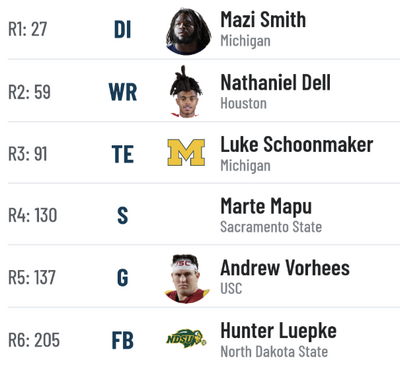Click the DI position label
Viewport: 400px width, 371px height.
pyautogui.click(x=122, y=30)
